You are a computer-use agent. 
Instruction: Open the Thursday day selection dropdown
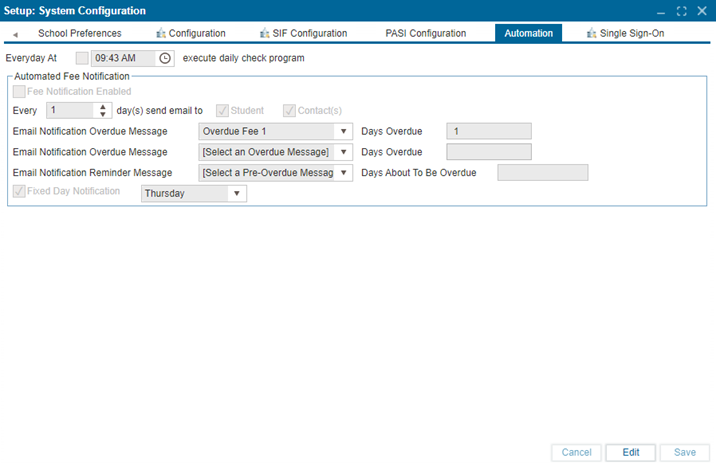(236, 194)
